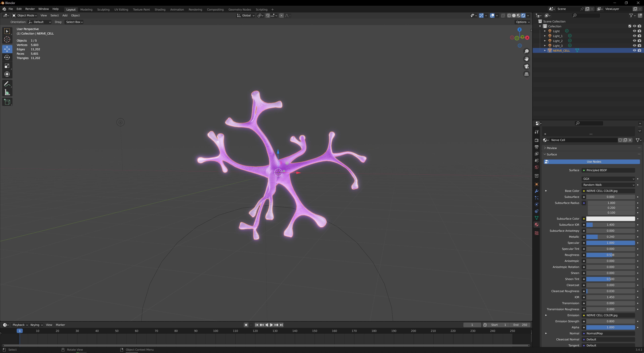Expand the Preview panel

552,148
